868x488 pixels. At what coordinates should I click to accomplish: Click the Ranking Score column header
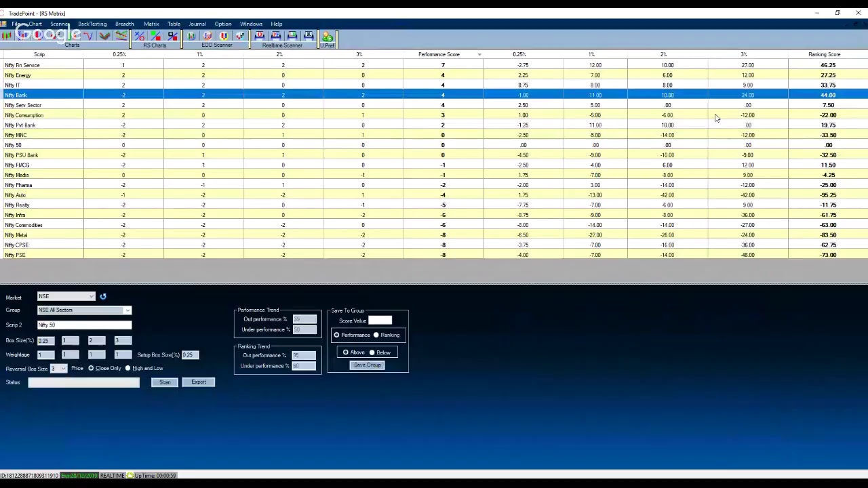click(824, 54)
